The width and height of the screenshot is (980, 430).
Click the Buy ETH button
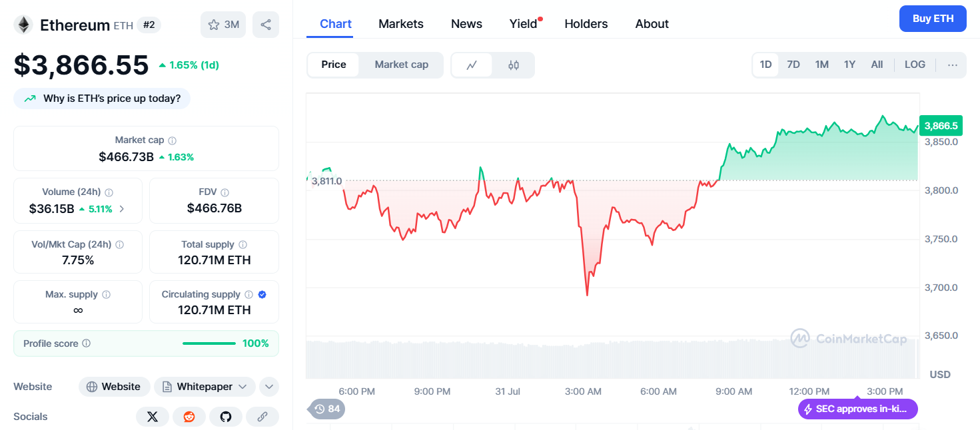(933, 19)
